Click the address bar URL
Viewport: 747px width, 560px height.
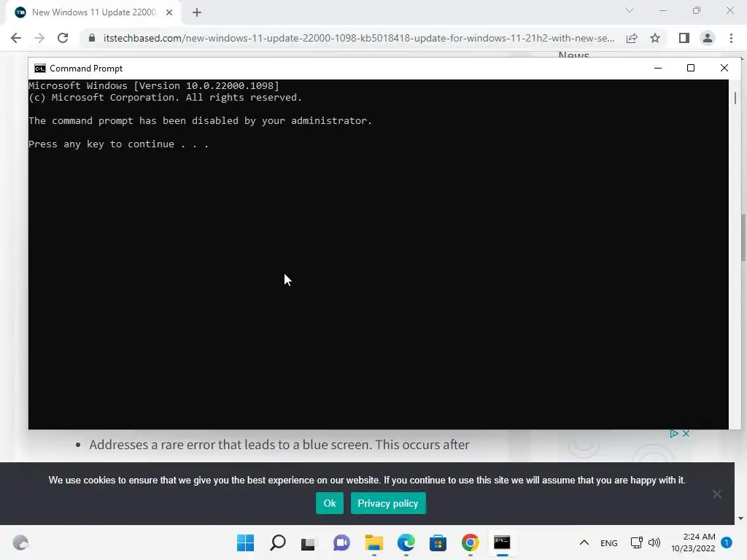pos(359,38)
